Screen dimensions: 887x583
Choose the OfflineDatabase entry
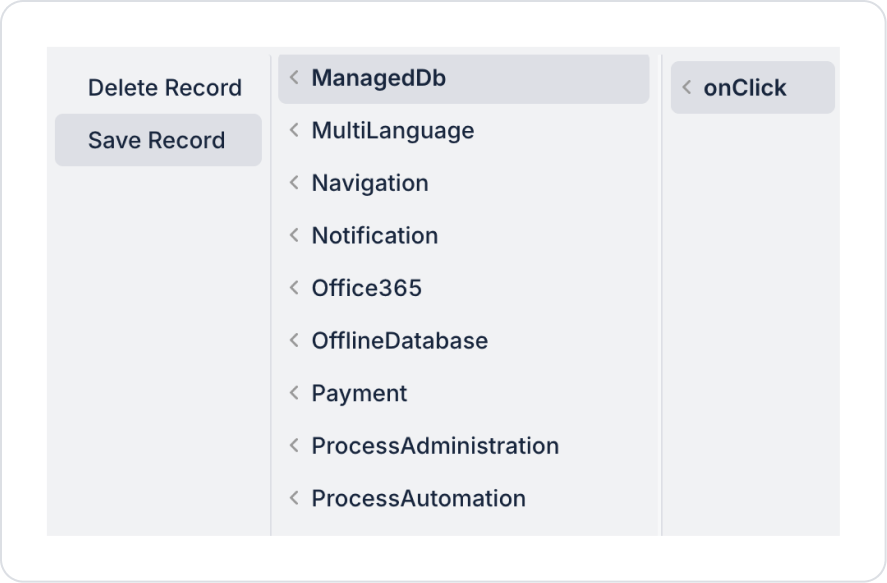pyautogui.click(x=399, y=340)
